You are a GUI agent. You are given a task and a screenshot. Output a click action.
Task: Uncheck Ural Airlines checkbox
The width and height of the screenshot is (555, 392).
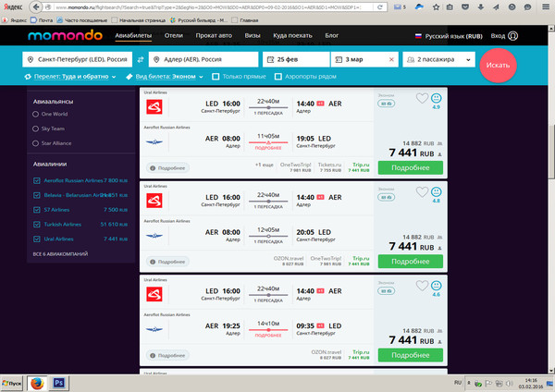point(36,239)
